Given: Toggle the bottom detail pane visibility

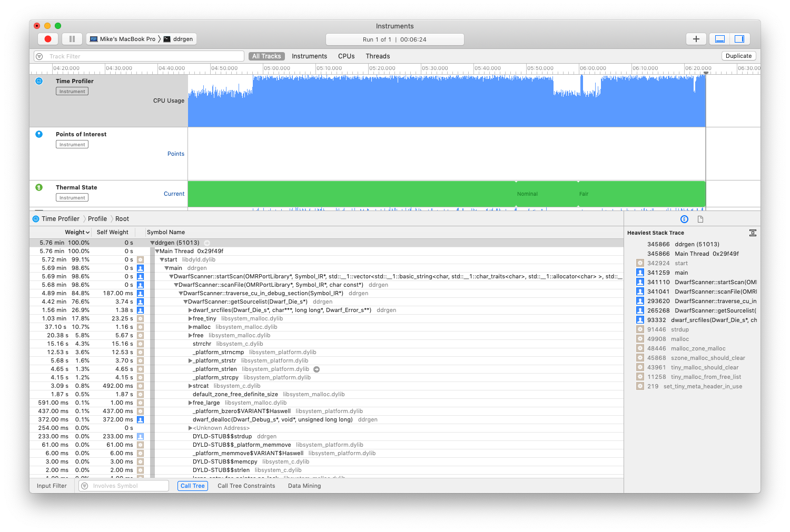Looking at the screenshot, I should coord(719,38).
